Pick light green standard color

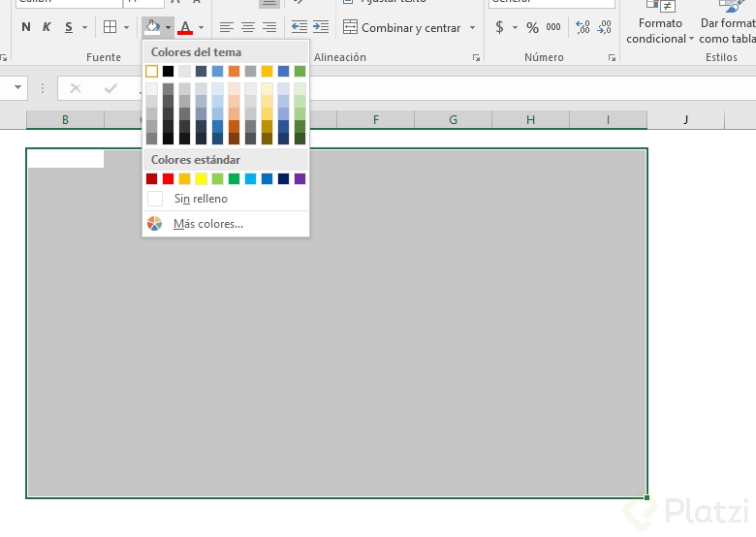(217, 179)
